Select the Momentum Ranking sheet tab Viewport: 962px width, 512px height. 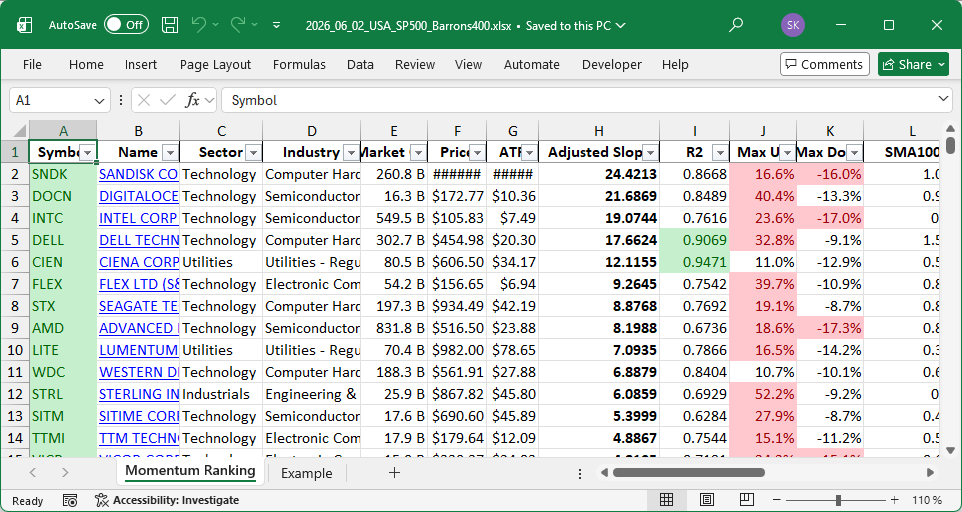click(x=190, y=471)
